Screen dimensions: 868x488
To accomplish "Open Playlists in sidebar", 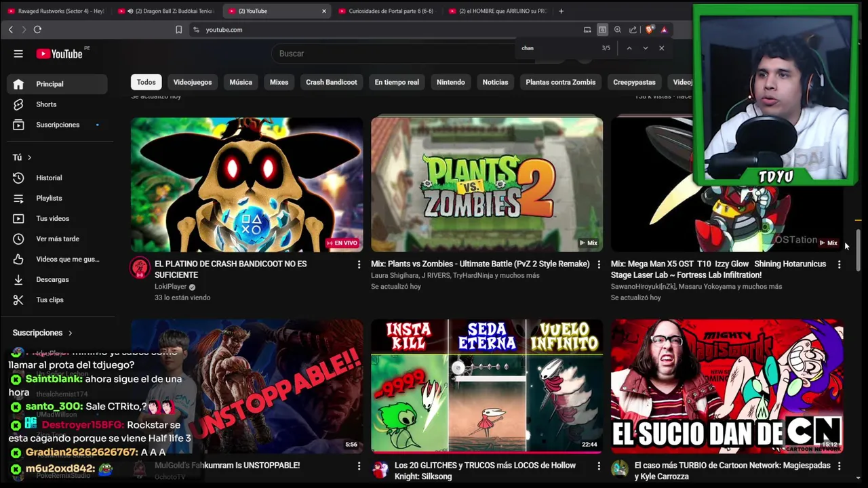I will pyautogui.click(x=57, y=198).
